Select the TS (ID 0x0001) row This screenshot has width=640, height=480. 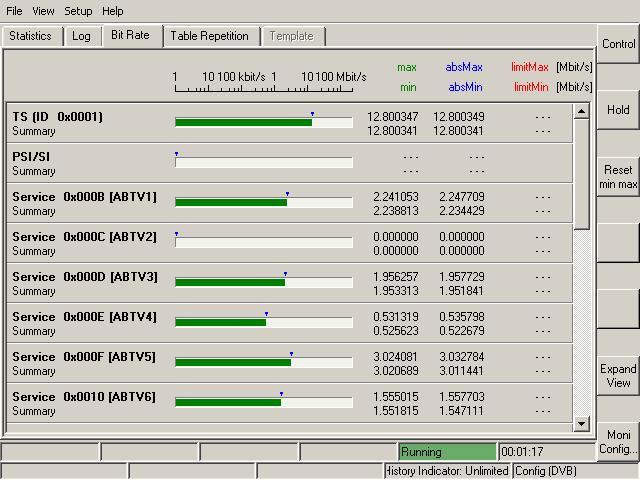57,117
